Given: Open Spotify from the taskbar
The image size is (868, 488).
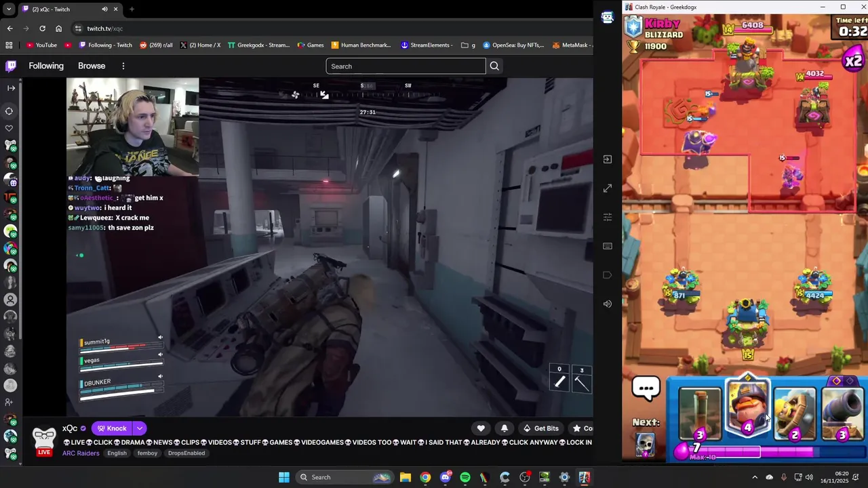Looking at the screenshot, I should pyautogui.click(x=465, y=477).
